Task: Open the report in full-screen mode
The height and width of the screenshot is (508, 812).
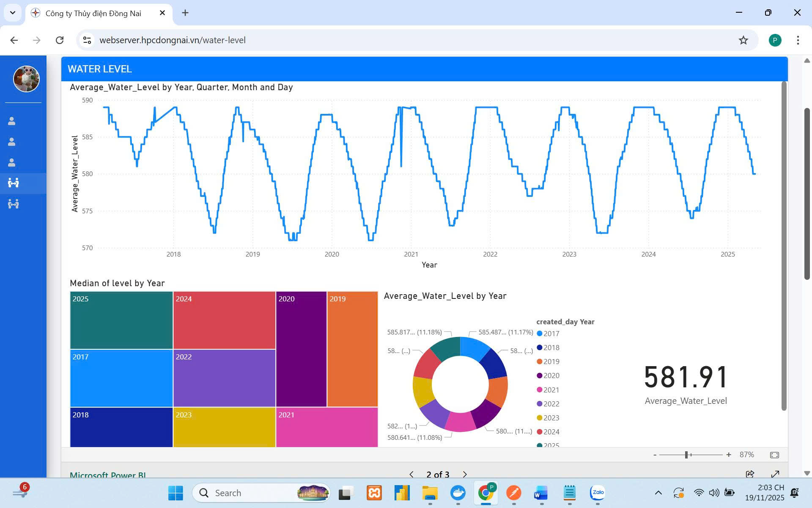Action: [775, 474]
